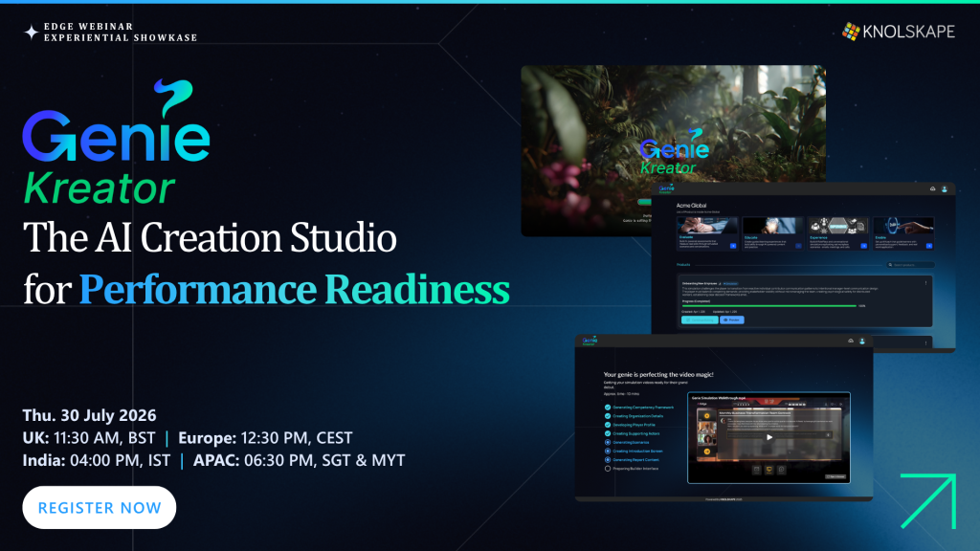Open the Evaluate card arrow button

point(733,246)
